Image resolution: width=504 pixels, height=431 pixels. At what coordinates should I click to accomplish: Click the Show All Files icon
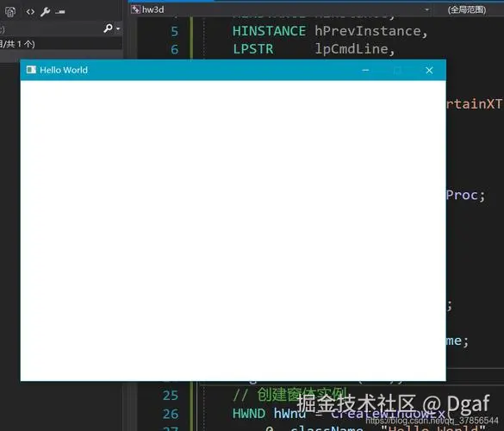point(10,12)
